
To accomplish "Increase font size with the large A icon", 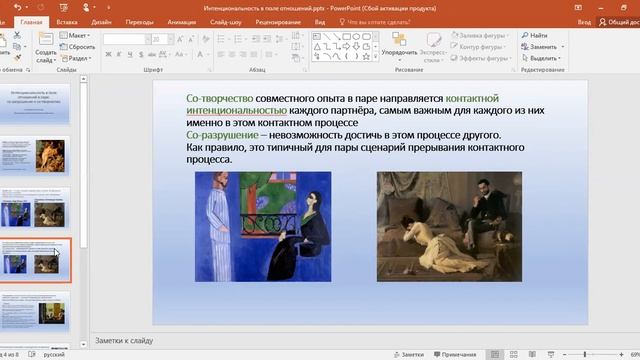I will pos(180,39).
